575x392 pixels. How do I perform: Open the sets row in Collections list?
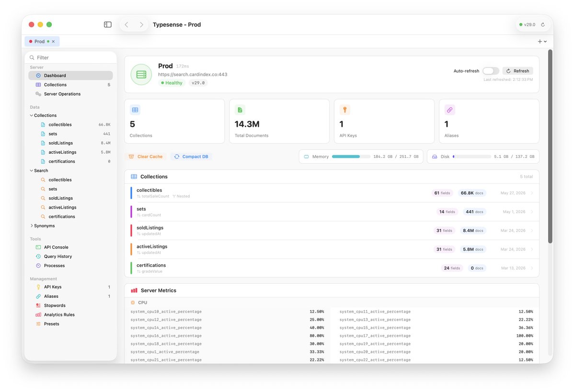click(x=332, y=212)
